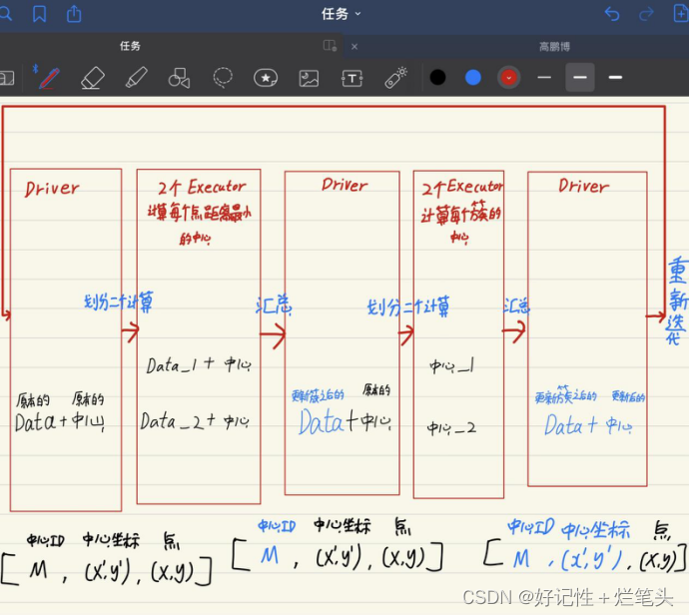The image size is (689, 616).
Task: Select the Image insert tool
Action: coord(309,79)
